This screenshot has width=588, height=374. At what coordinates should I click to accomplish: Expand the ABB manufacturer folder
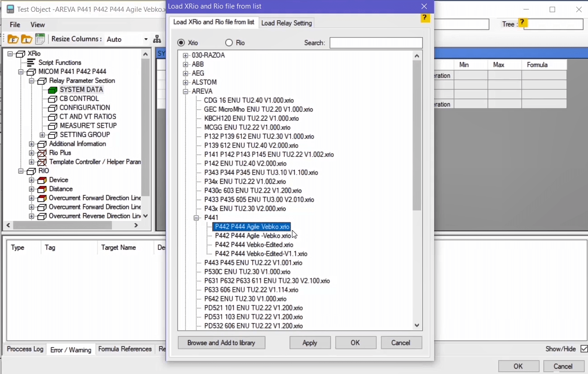[x=185, y=65]
